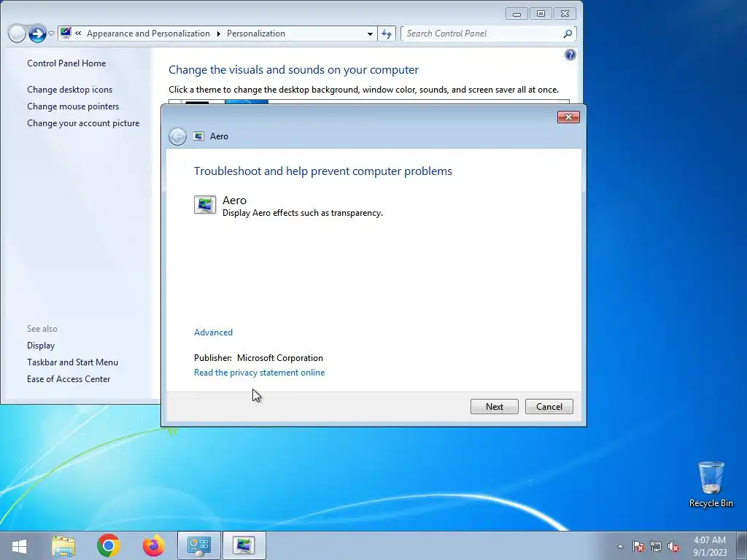
Task: Open the Advanced link in troubleshooter
Action: tap(213, 332)
